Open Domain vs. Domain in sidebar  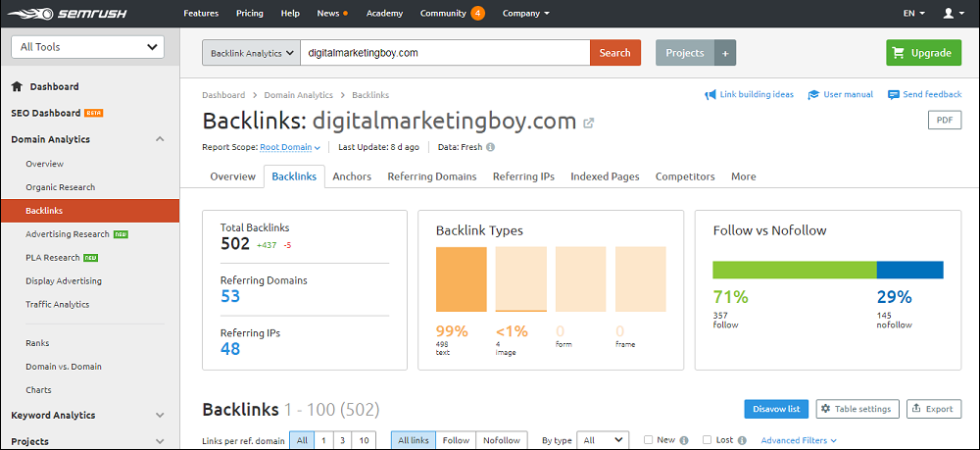pyautogui.click(x=63, y=367)
